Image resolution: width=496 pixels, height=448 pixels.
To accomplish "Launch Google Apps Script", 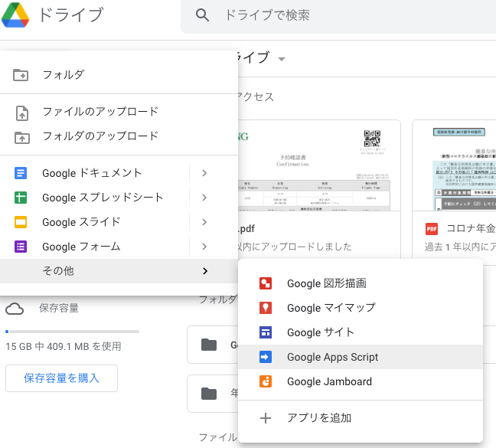I will 361,357.
